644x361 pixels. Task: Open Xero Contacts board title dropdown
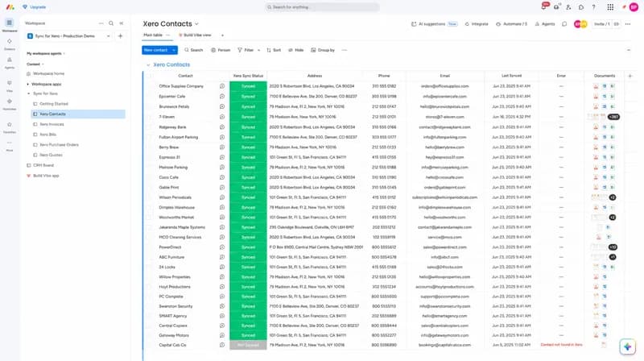click(196, 24)
